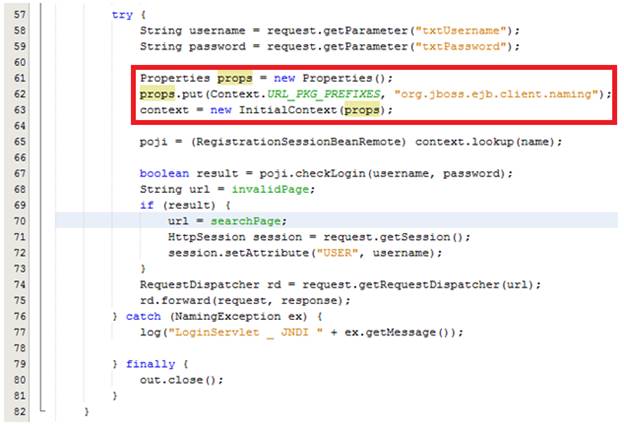Click the URL_PKG_PREFIXES constant
This screenshot has height=424, width=624.
pyautogui.click(x=324, y=94)
